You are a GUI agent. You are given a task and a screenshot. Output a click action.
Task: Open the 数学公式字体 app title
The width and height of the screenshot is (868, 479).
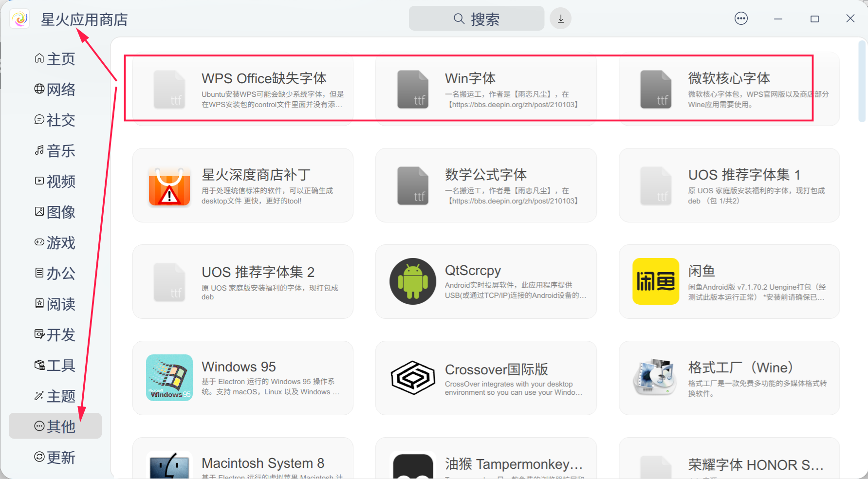pyautogui.click(x=486, y=175)
